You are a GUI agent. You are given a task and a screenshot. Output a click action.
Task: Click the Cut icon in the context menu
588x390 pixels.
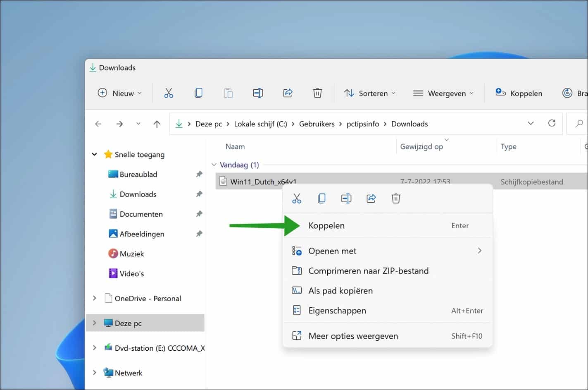pyautogui.click(x=297, y=198)
